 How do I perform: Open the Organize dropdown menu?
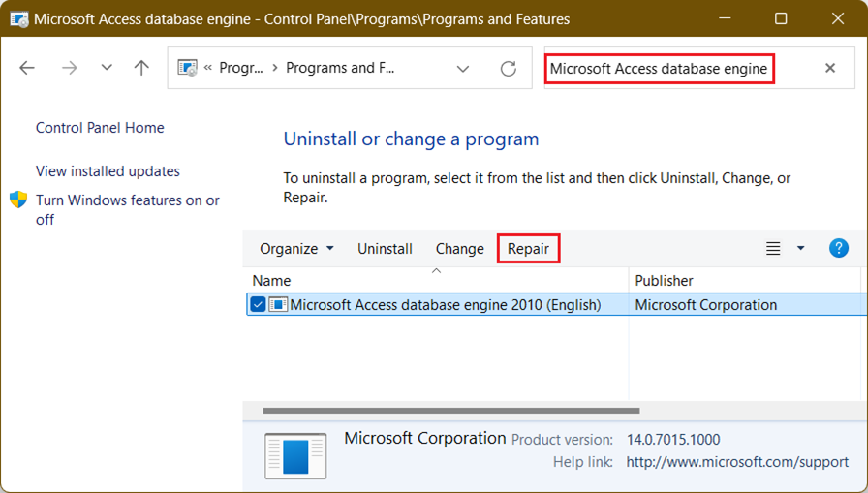point(296,249)
